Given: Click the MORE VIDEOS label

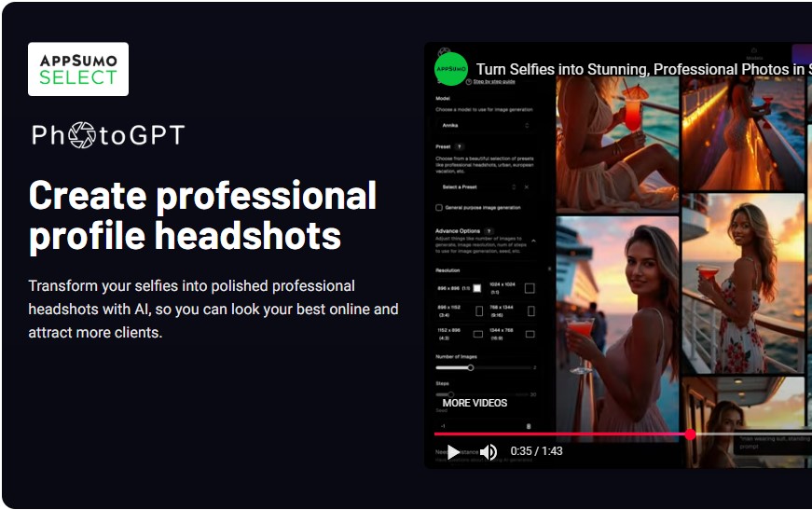Looking at the screenshot, I should pos(475,403).
